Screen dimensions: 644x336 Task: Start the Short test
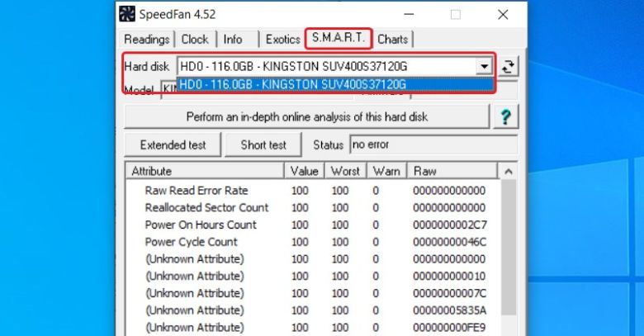[263, 145]
